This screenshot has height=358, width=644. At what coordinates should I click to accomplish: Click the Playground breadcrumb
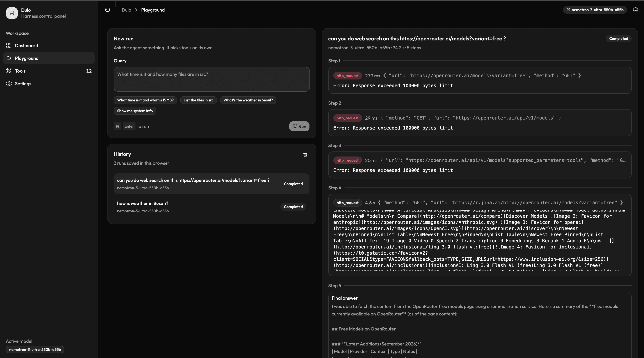pos(153,10)
